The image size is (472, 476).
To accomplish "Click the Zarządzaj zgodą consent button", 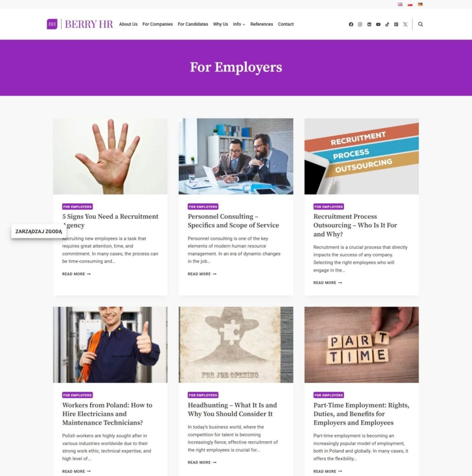I will click(x=39, y=231).
